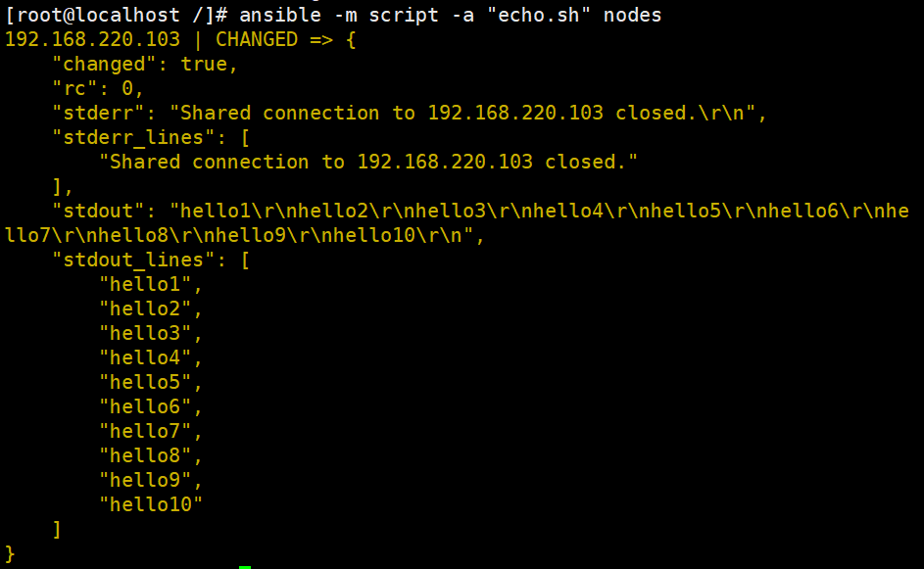
Task: Click the "changed": true line
Action: click(x=145, y=64)
